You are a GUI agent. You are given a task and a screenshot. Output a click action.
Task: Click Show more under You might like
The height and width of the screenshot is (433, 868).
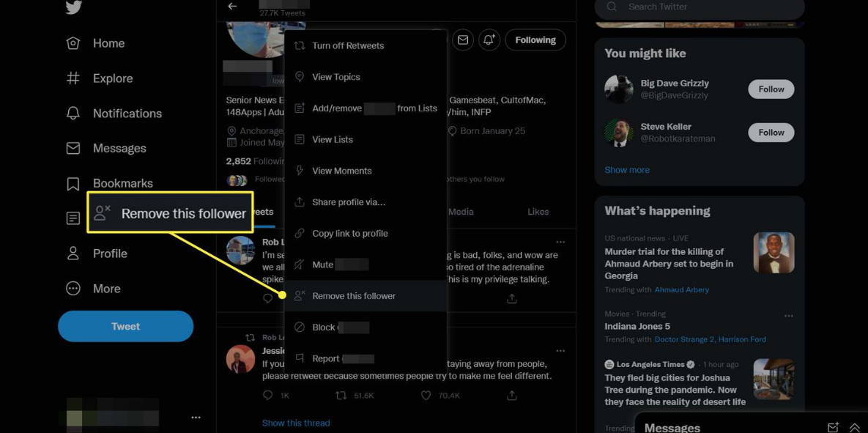pyautogui.click(x=626, y=170)
